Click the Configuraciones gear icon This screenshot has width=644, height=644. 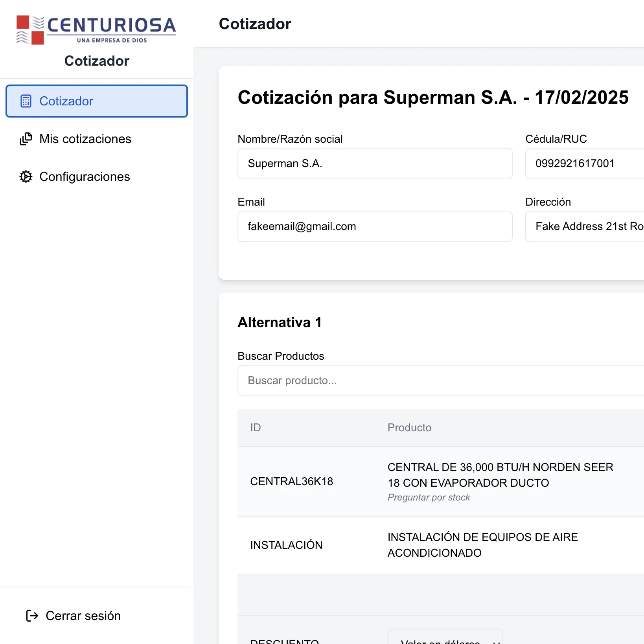[x=26, y=177]
